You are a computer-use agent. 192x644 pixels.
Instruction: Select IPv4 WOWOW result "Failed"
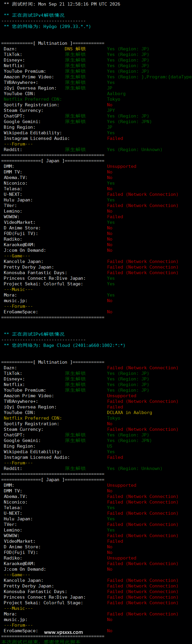point(115,217)
